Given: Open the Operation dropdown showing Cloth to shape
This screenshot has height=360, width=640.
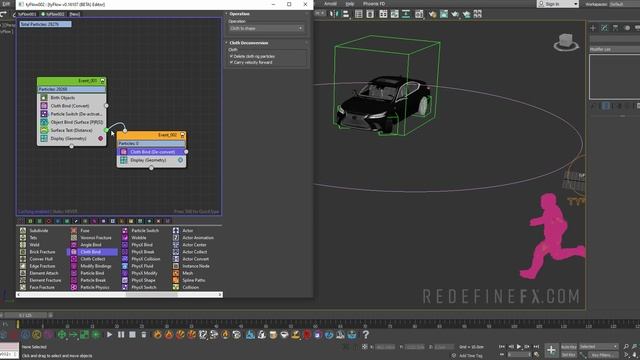Looking at the screenshot, I should (x=266, y=29).
